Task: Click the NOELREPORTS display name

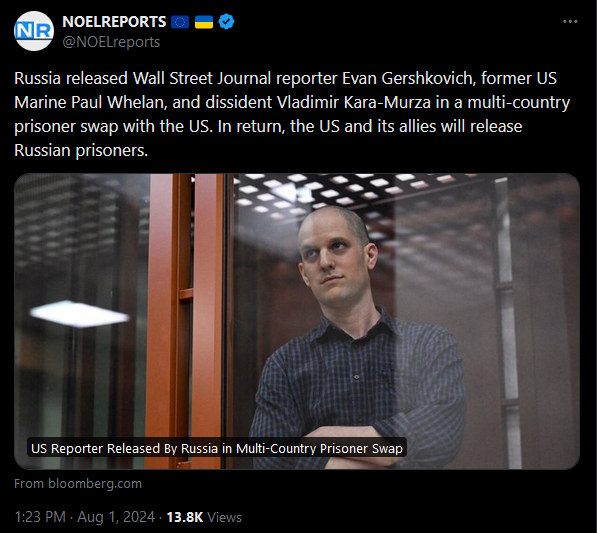Action: (114, 22)
